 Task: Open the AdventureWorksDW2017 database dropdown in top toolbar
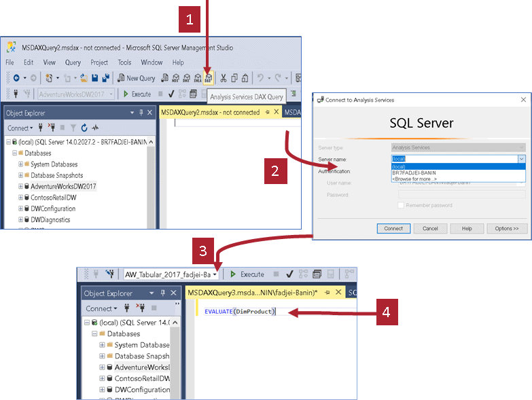tap(111, 94)
